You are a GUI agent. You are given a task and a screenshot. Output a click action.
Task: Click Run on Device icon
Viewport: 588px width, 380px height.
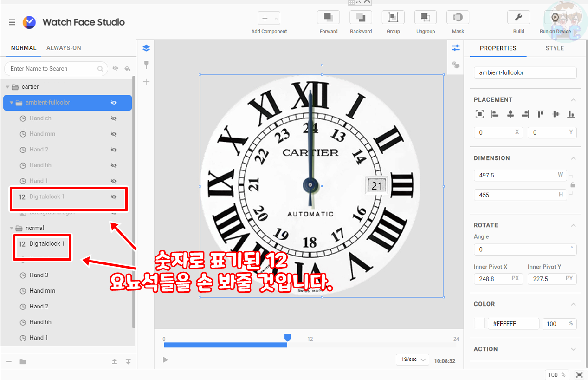[x=555, y=17]
